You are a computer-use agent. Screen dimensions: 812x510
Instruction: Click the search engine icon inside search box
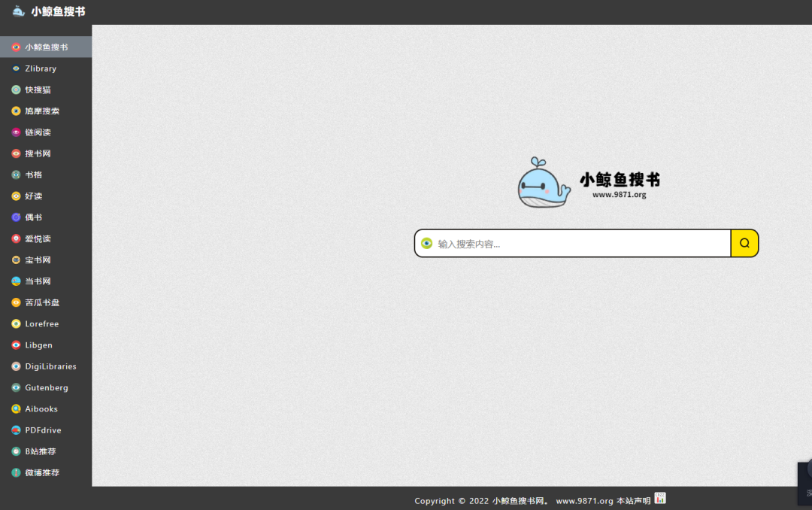click(x=427, y=243)
